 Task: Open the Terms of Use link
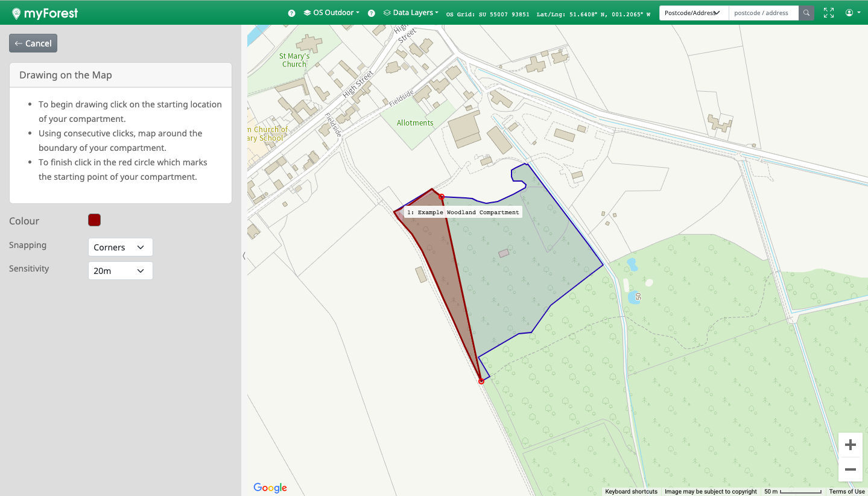point(846,492)
